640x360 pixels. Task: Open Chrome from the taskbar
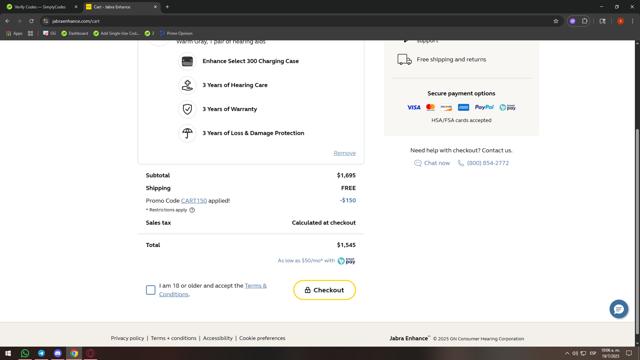pyautogui.click(x=74, y=353)
